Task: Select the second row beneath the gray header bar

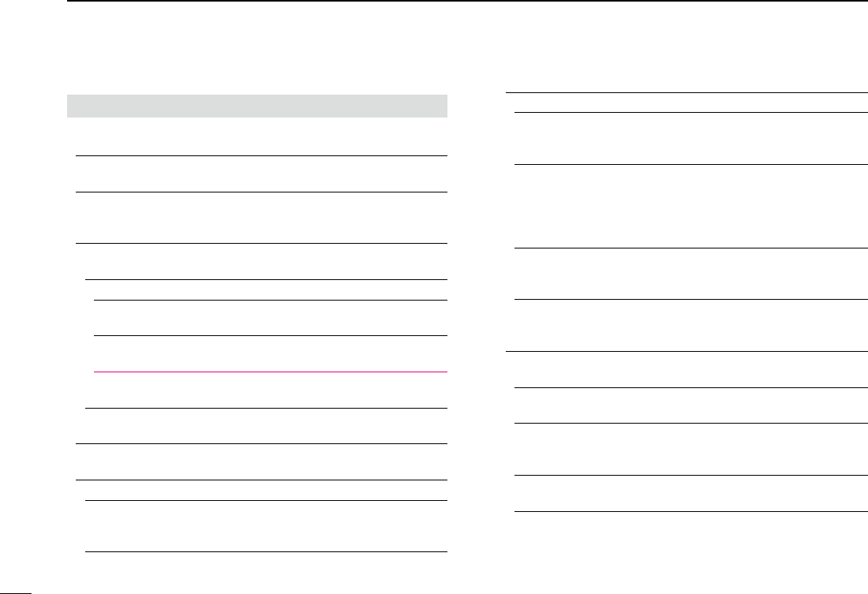Action: pos(261,174)
